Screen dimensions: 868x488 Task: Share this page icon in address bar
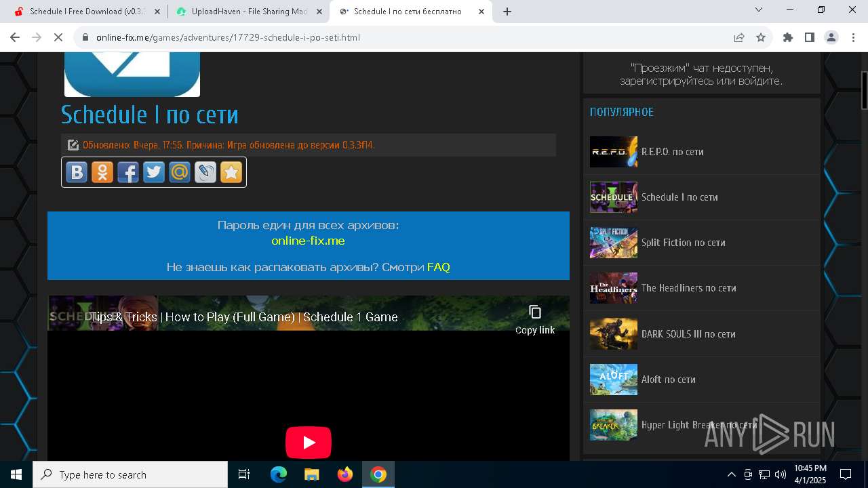[x=739, y=37]
